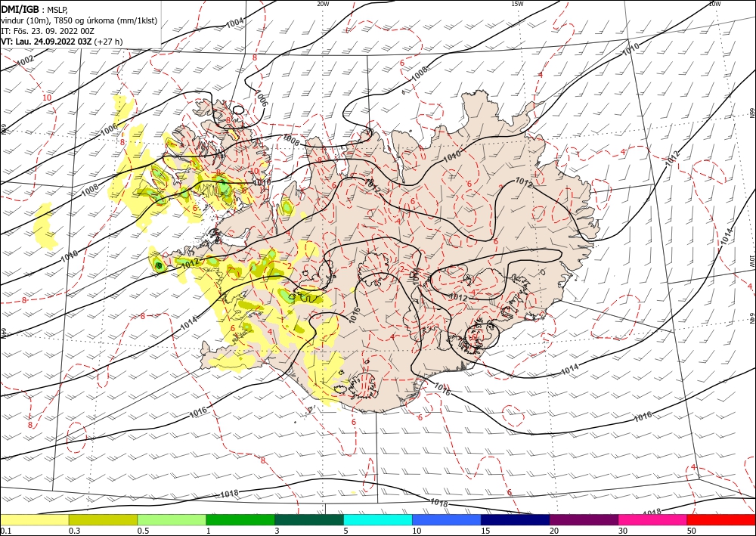The image size is (756, 536).
Task: Select the dark green 3–5 legend segment
Action: click(309, 519)
